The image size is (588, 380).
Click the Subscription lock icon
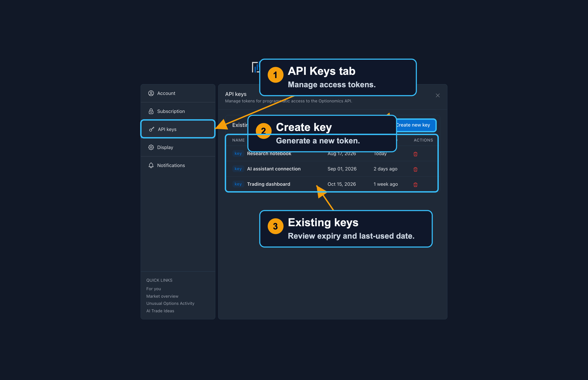(x=151, y=111)
